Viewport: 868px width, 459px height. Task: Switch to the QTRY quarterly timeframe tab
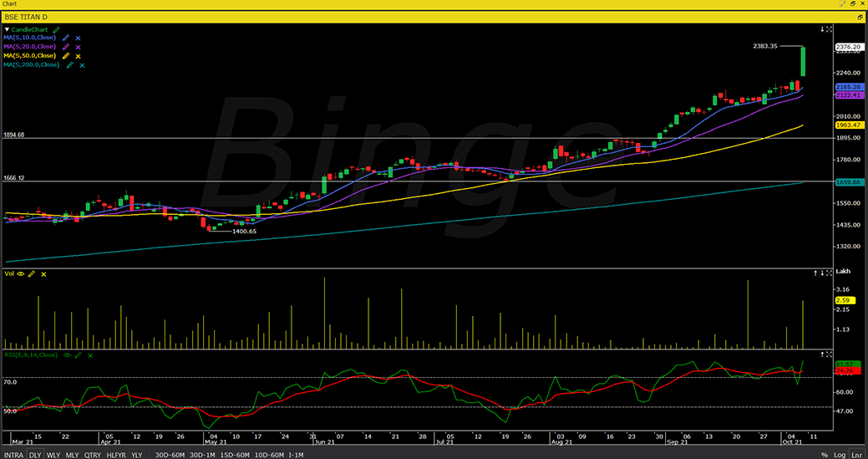92,455
